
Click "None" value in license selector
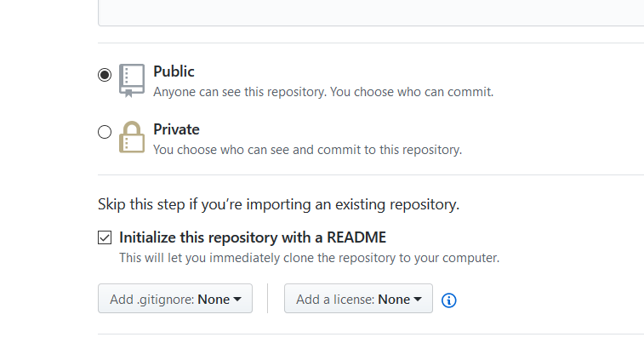tap(394, 300)
